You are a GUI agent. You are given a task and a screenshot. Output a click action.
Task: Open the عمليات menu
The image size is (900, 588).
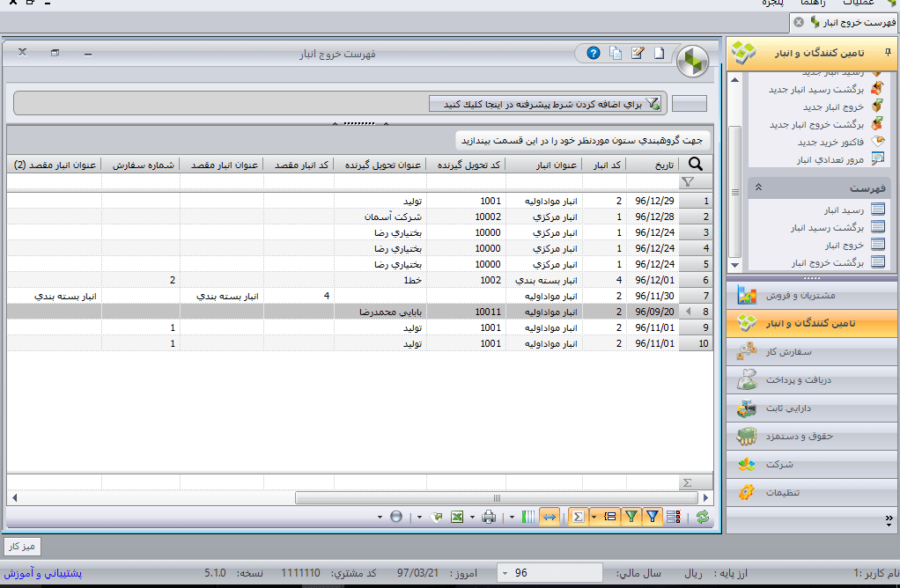point(858,3)
